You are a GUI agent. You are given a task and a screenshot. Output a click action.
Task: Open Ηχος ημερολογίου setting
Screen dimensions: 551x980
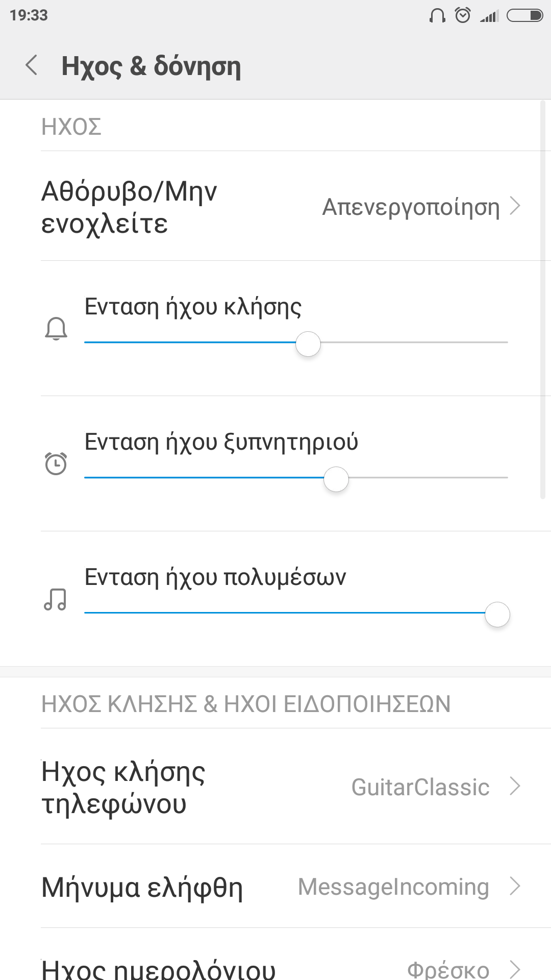tap(158, 969)
